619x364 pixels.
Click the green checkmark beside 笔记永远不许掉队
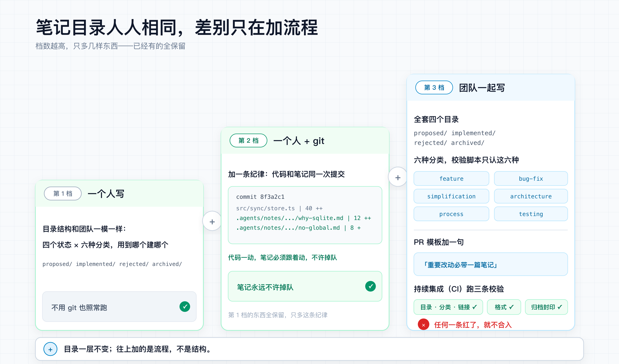tap(371, 286)
